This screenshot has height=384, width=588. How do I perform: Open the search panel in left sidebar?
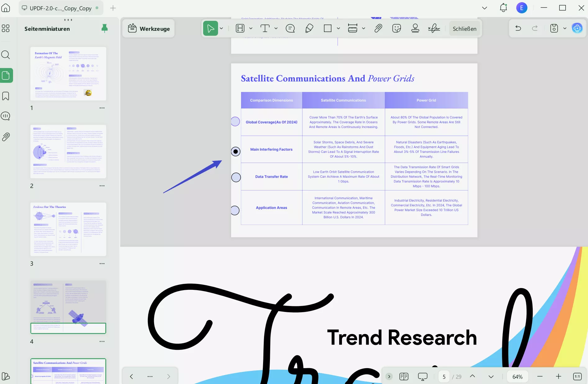(x=6, y=55)
